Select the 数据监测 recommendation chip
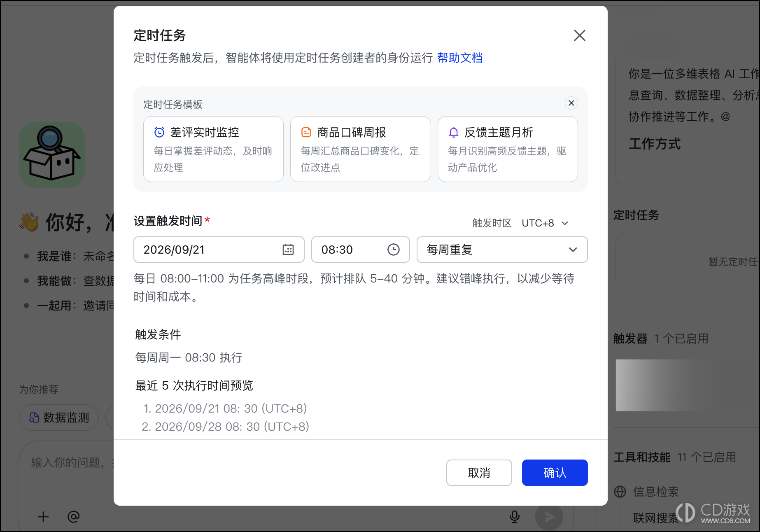The height and width of the screenshot is (532, 760). tap(59, 418)
